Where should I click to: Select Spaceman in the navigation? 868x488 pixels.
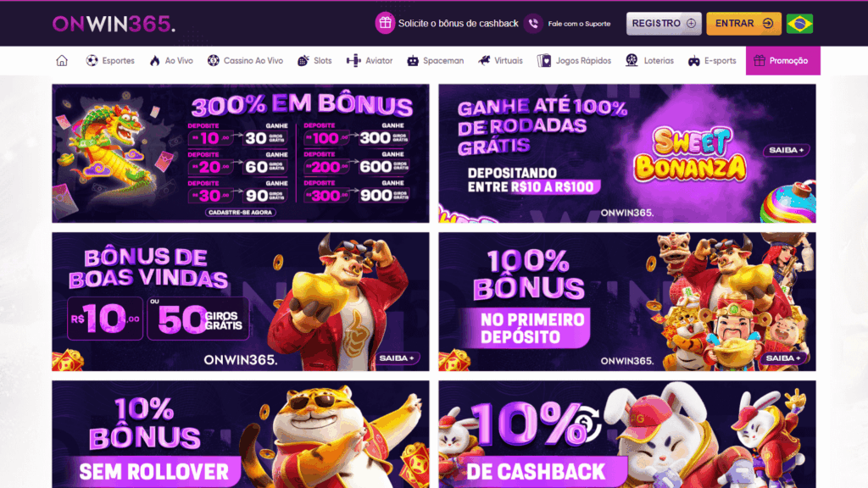coord(435,61)
